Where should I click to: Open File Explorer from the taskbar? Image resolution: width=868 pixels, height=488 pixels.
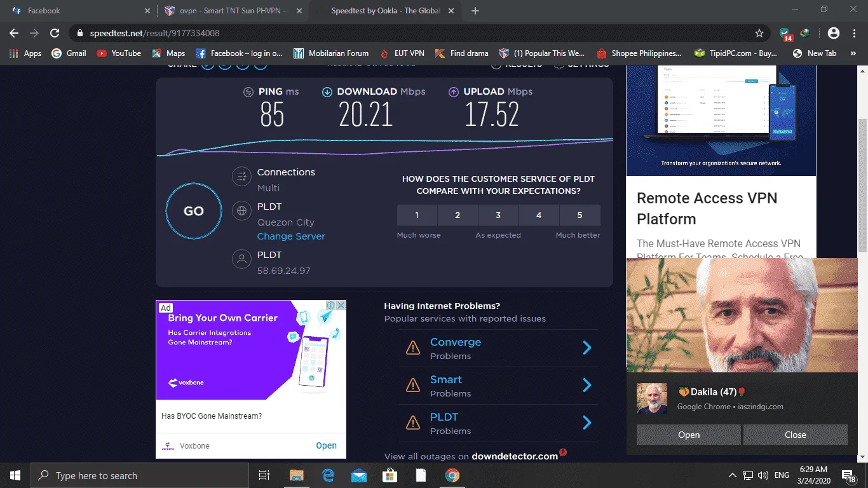[x=297, y=475]
